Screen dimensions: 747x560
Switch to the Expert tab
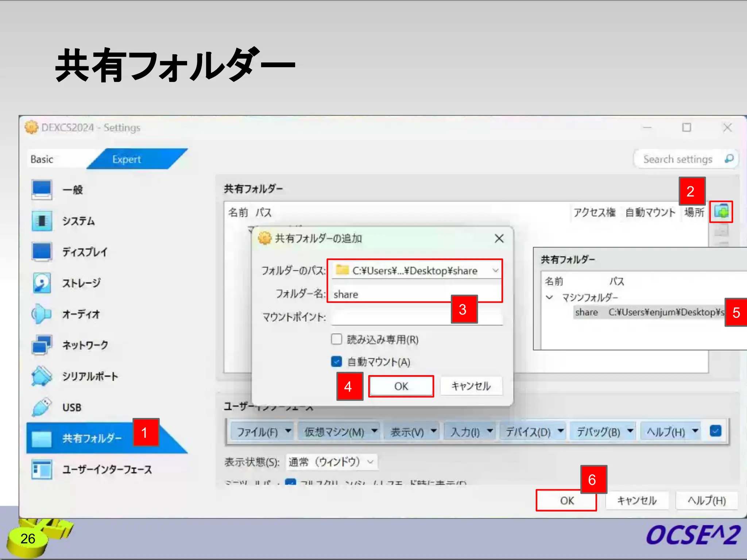[126, 159]
